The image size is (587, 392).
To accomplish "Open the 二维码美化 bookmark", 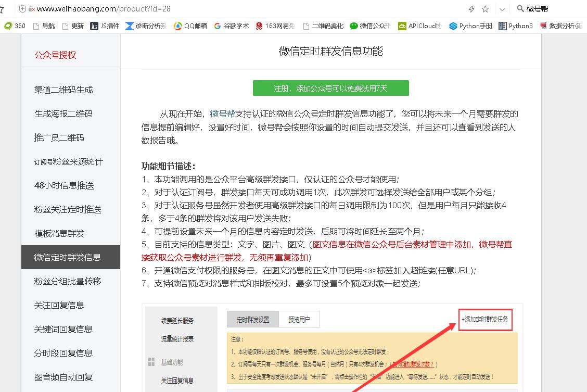I will (323, 26).
